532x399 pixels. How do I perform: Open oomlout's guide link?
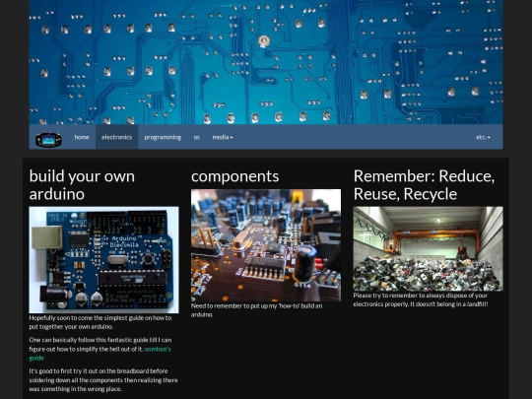(158, 349)
